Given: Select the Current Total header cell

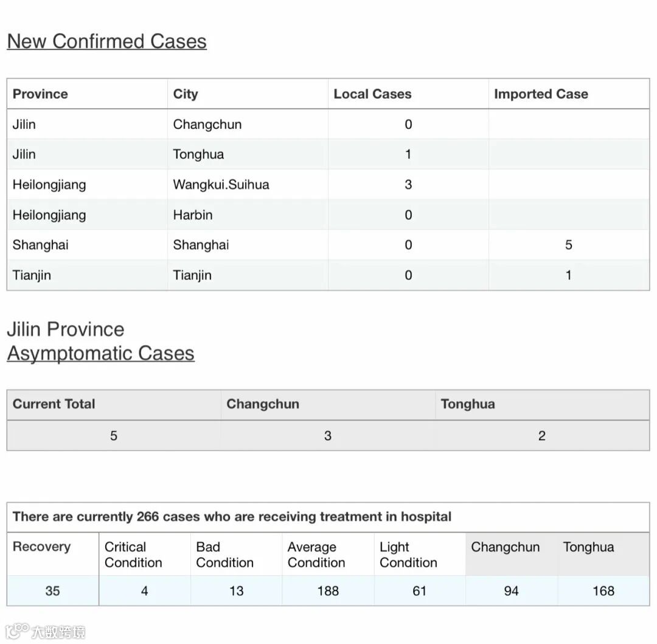Looking at the screenshot, I should [x=54, y=404].
